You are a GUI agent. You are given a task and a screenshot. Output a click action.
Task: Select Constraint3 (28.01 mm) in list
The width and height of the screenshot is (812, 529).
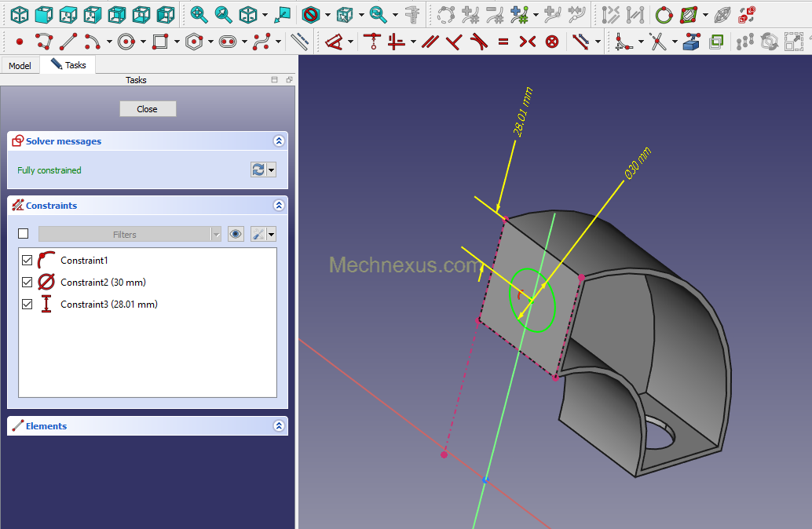click(x=108, y=305)
